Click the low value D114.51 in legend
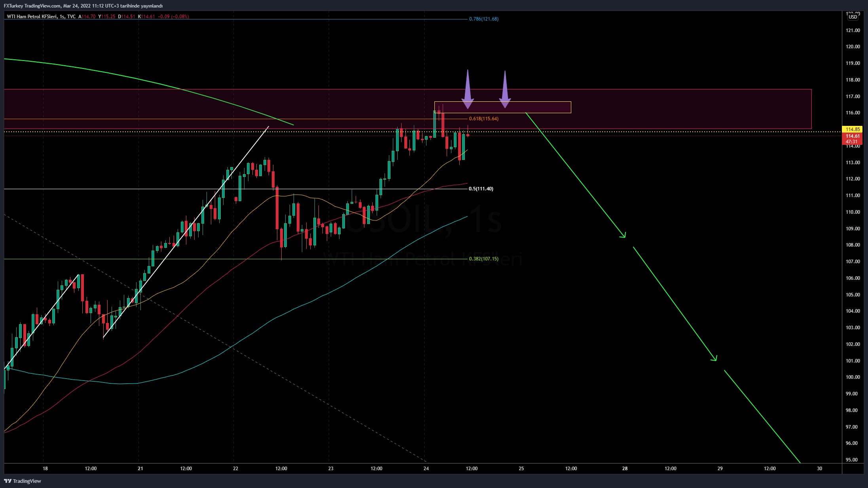This screenshot has width=868, height=488. (127, 17)
